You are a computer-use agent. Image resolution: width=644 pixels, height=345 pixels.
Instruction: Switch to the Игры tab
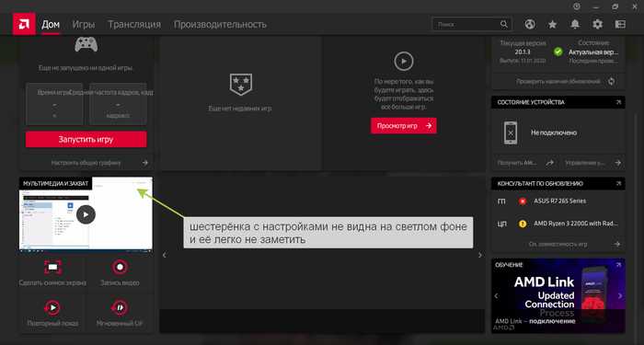tap(84, 25)
